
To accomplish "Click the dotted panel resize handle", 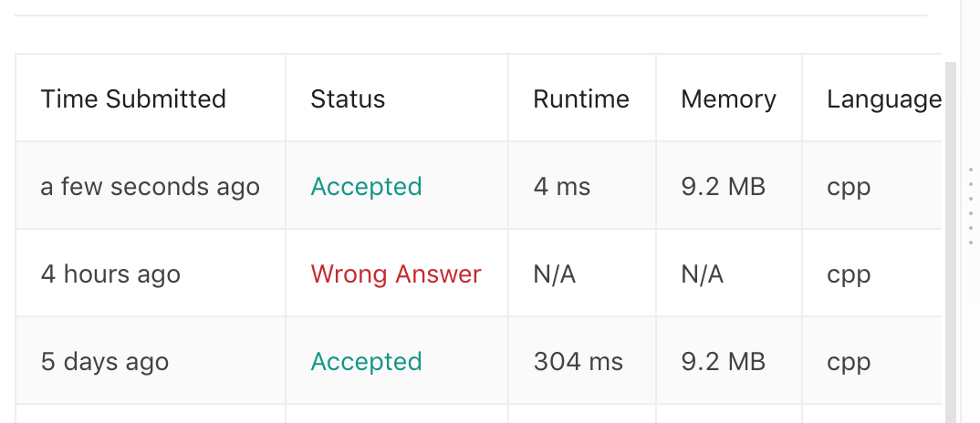I will [970, 205].
